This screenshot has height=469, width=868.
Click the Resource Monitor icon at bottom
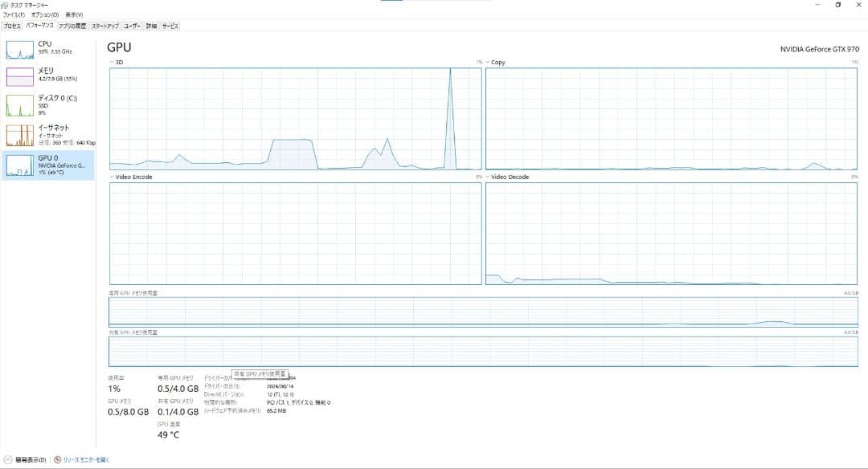pos(57,460)
